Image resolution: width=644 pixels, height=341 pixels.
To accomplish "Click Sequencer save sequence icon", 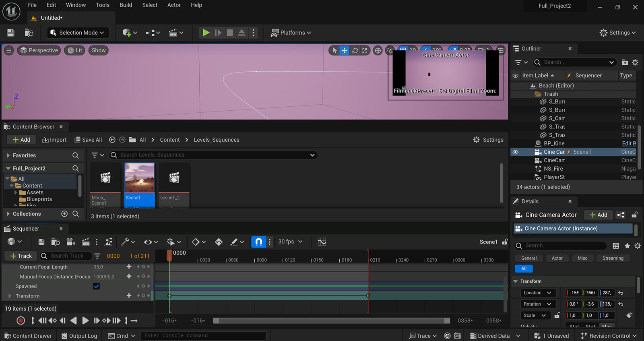I will [x=41, y=242].
